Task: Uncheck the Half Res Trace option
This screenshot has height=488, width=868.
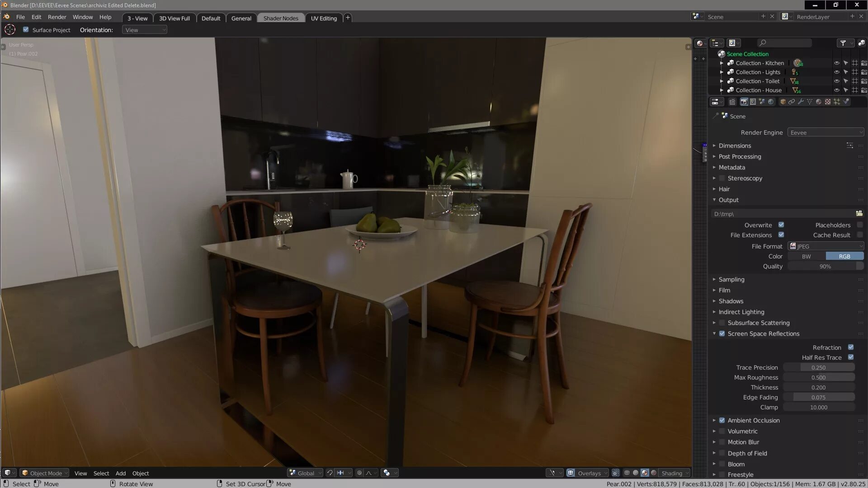Action: tap(851, 357)
